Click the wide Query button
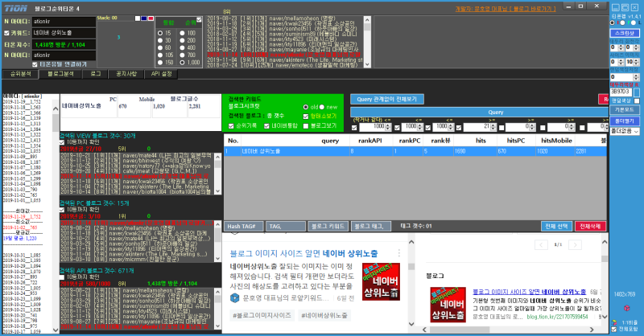The height and width of the screenshot is (336, 644). [479, 112]
